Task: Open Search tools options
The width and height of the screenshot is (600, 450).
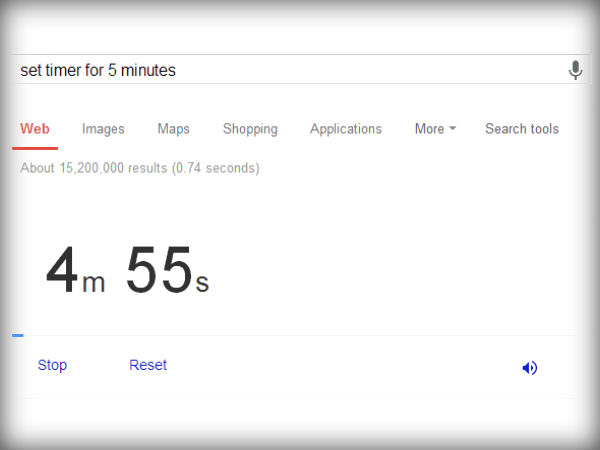Action: [522, 129]
